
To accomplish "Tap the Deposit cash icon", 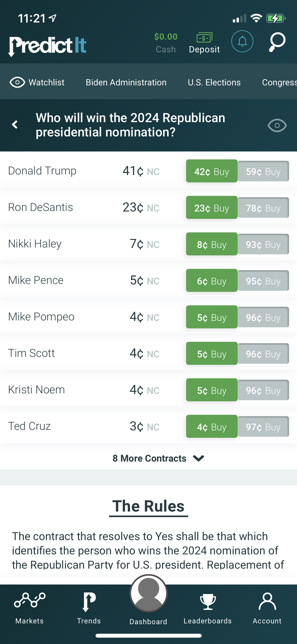I will click(x=204, y=38).
